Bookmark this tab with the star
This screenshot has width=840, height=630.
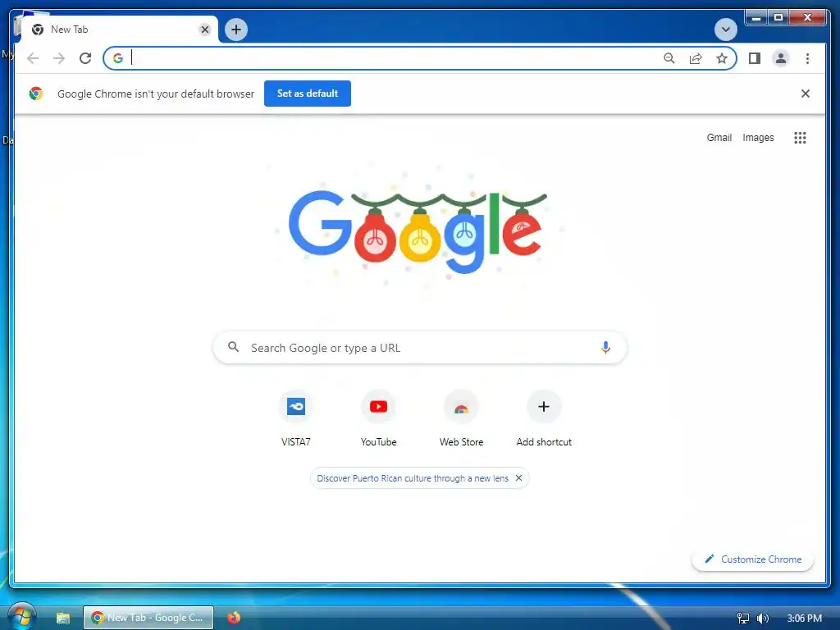click(x=722, y=58)
